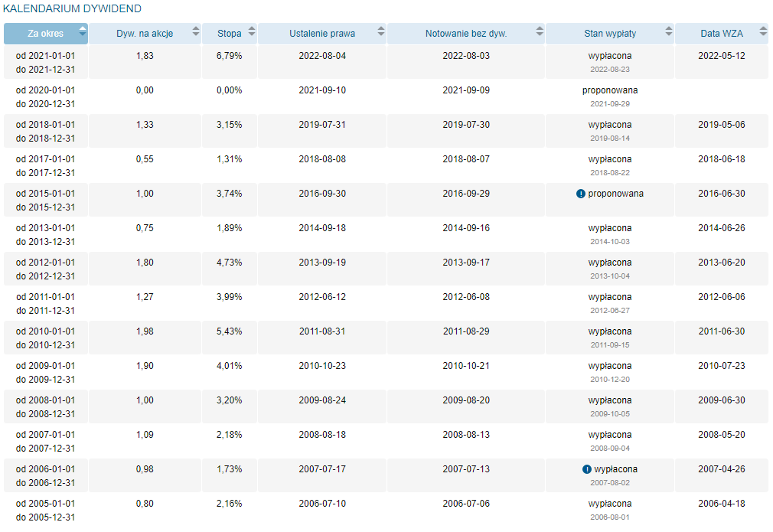Sort table by Stan wypłaty header

(610, 34)
